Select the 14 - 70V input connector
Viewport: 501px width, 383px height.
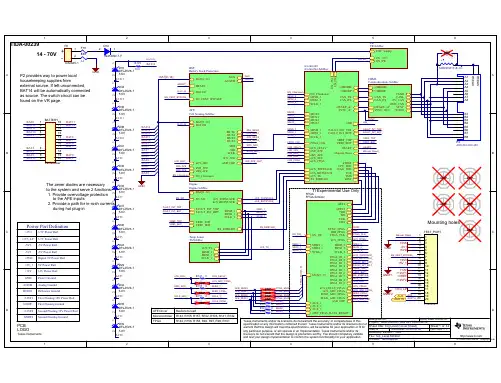pyautogui.click(x=68, y=55)
